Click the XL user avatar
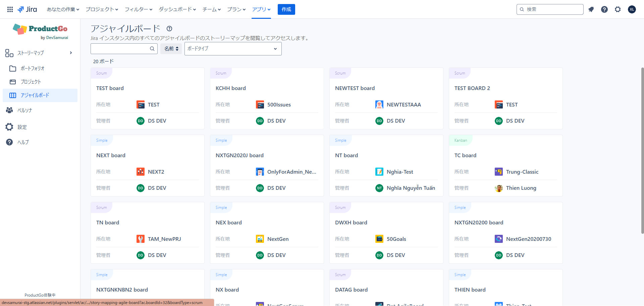This screenshot has width=644, height=306. coord(632,9)
